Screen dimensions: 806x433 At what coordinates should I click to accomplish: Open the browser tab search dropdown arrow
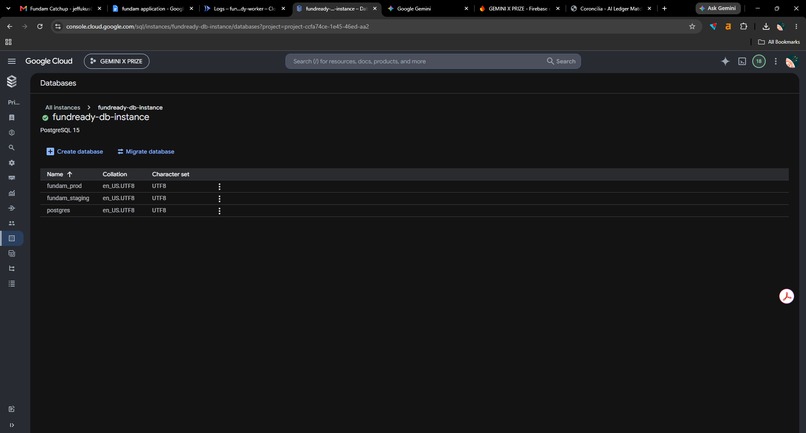8,8
